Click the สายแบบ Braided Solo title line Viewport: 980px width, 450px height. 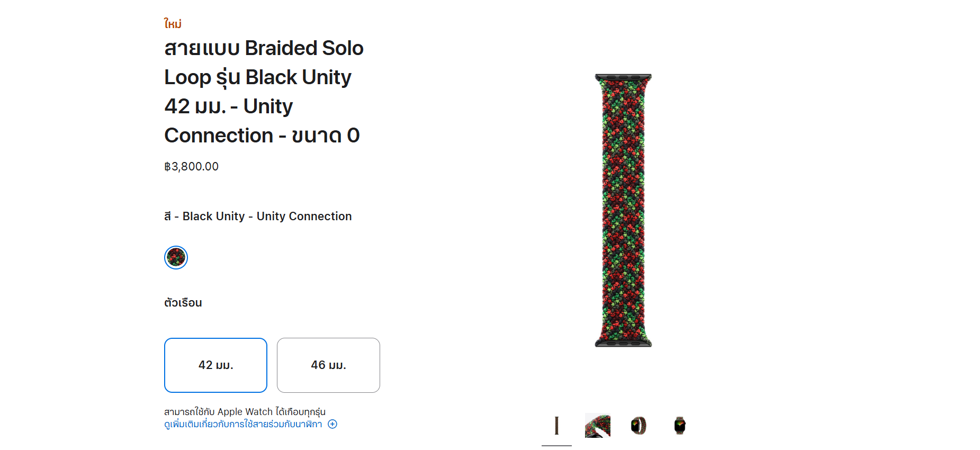[264, 48]
